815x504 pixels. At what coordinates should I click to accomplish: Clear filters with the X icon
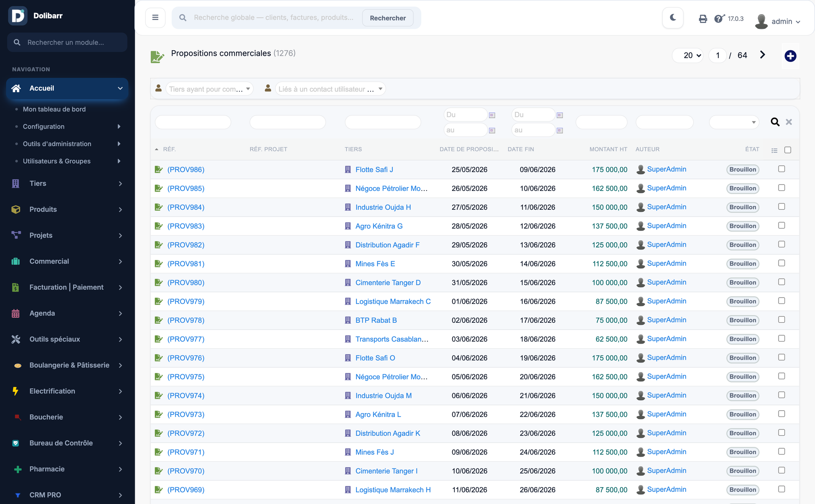click(x=789, y=122)
